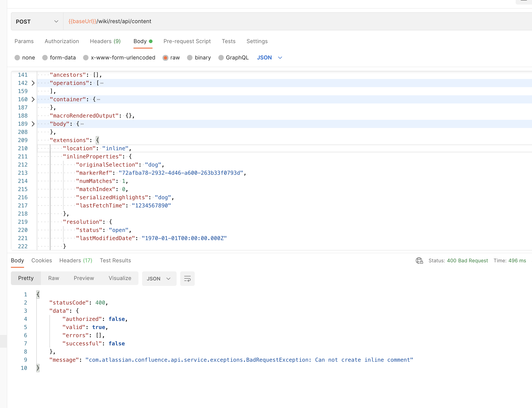The height and width of the screenshot is (408, 532).
Task: Click the "originalSelection" key on line 212
Action: point(107,165)
